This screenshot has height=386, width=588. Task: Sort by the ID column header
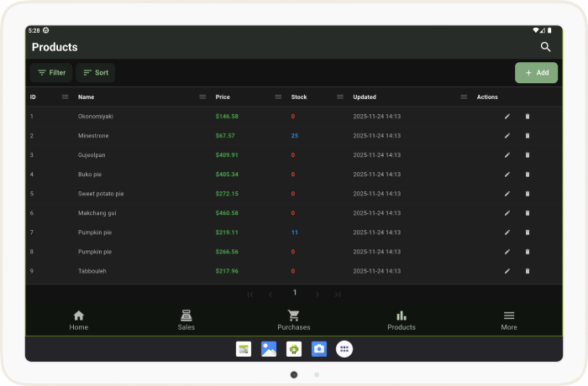point(33,97)
